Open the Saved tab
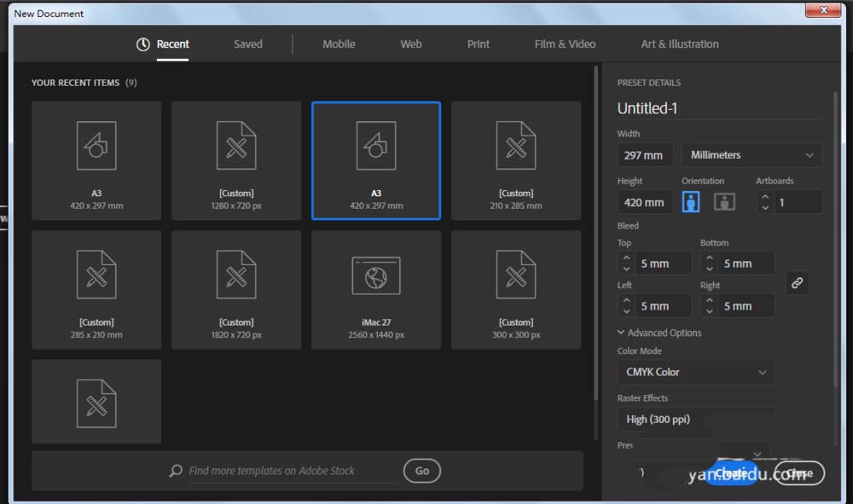 click(x=247, y=44)
